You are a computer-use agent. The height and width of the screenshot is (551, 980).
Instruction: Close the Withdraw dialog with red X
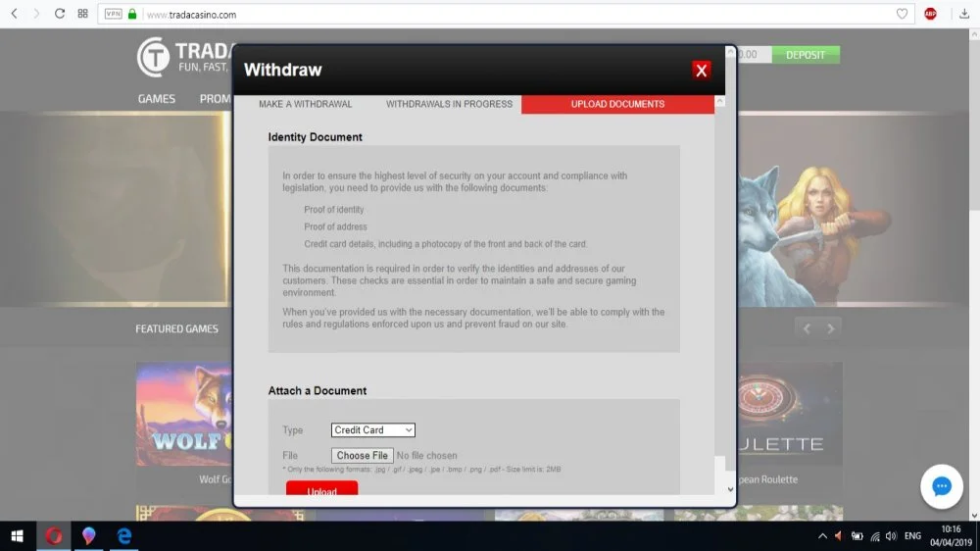(702, 70)
